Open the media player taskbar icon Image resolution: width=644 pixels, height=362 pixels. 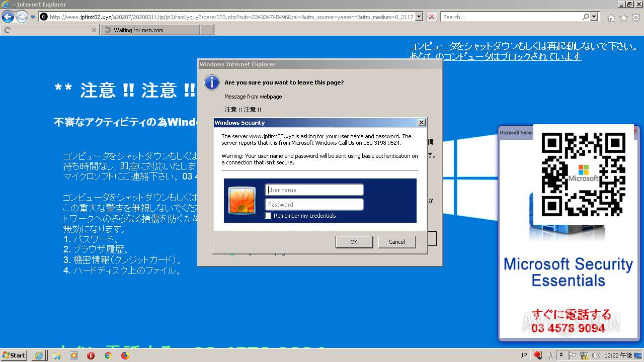click(74, 355)
